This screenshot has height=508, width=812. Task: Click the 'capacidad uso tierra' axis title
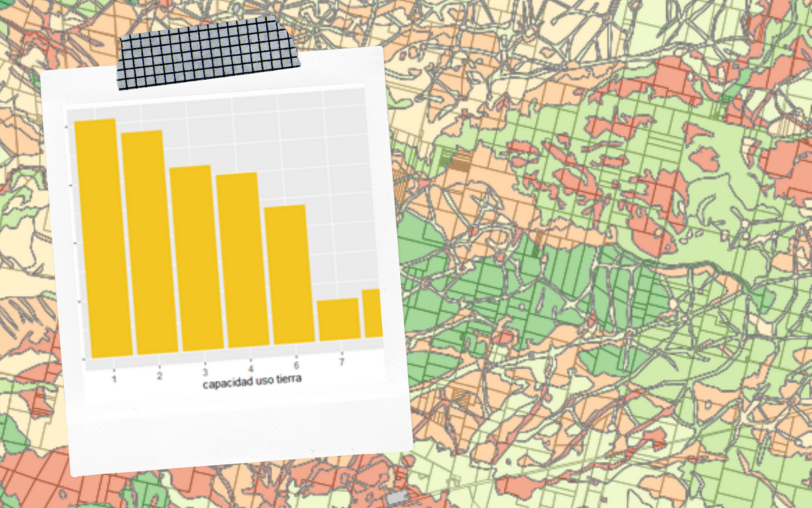tap(252, 382)
